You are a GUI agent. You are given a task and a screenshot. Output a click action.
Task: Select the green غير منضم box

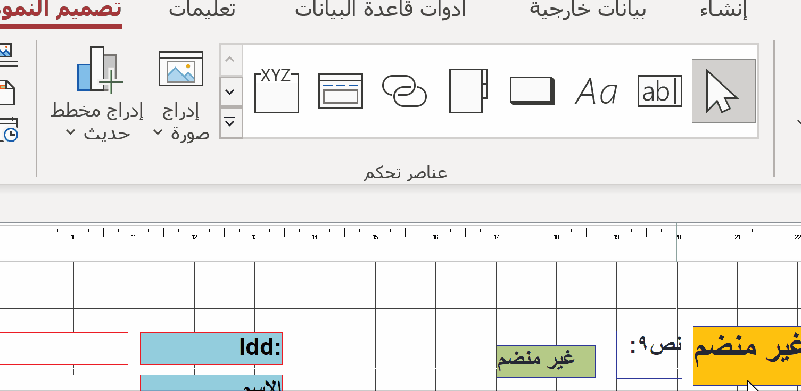(546, 361)
